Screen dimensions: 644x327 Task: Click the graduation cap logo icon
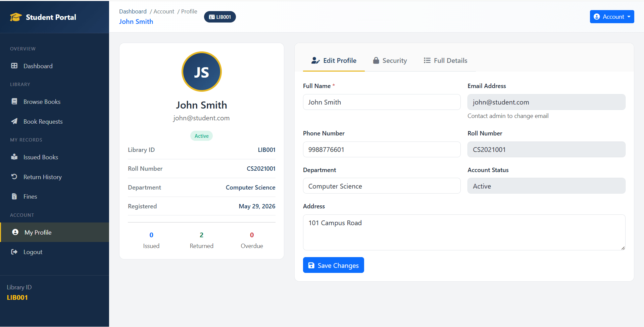point(16,17)
